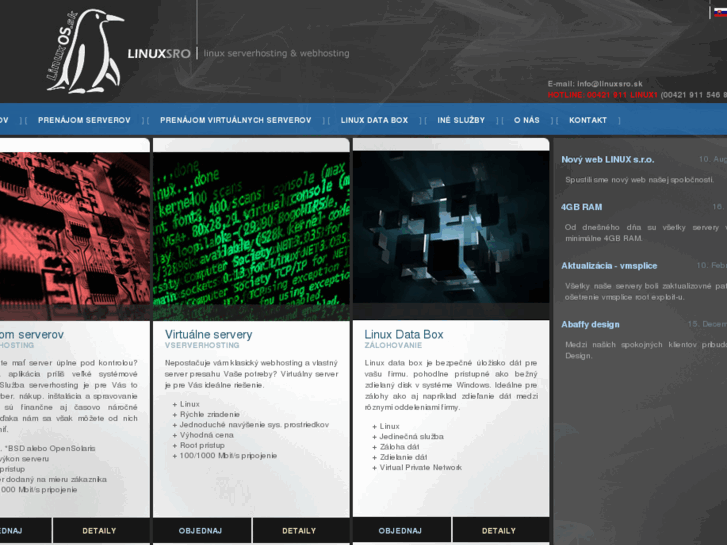Click the Slovak flag language icon
This screenshot has height=545, width=727.
point(720,13)
